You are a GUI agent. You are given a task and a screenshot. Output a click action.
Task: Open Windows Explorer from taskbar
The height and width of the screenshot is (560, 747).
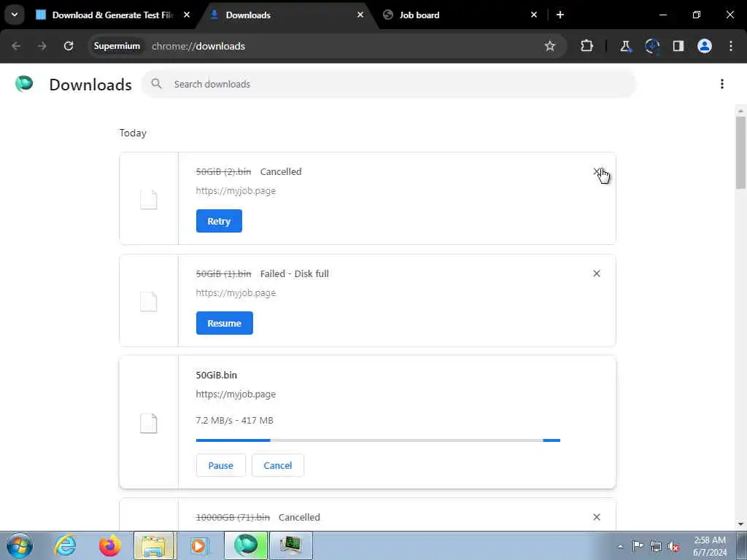[155, 545]
